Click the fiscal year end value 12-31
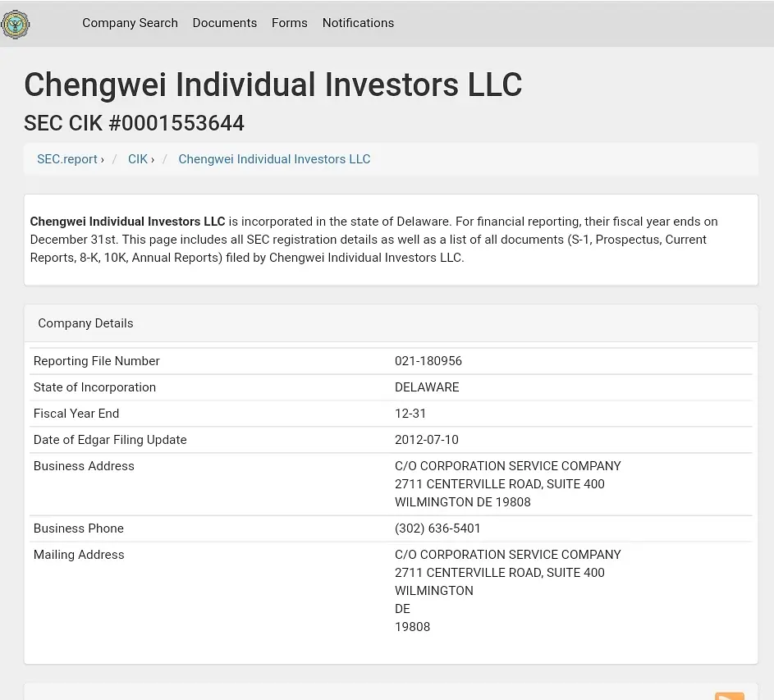Image resolution: width=774 pixels, height=700 pixels. pyautogui.click(x=410, y=414)
